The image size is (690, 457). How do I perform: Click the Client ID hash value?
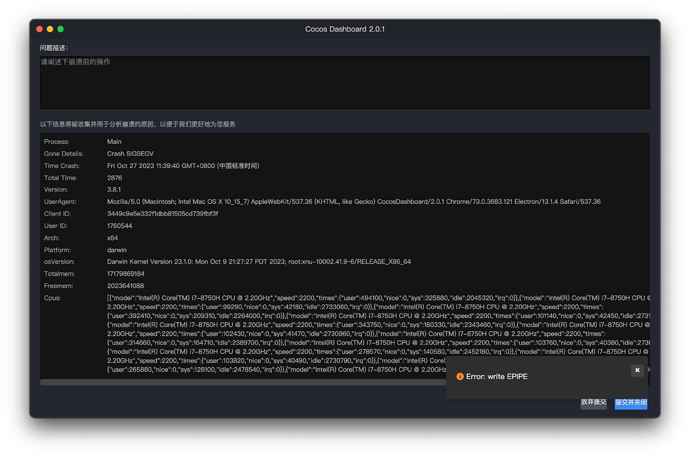click(x=162, y=213)
